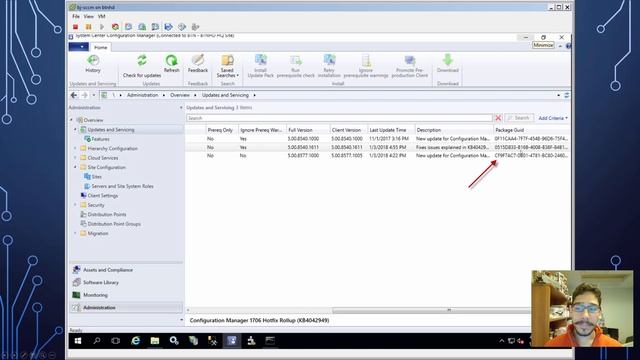Run prerequisite check for the update

(x=296, y=66)
